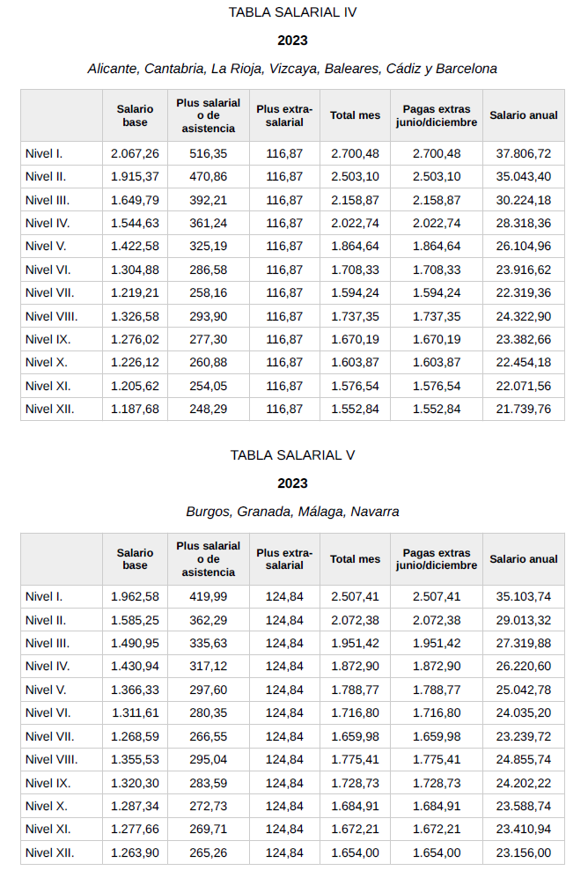The image size is (588, 878).
Task: Select the 1.962,58 salario base cell
Action: 135,597
